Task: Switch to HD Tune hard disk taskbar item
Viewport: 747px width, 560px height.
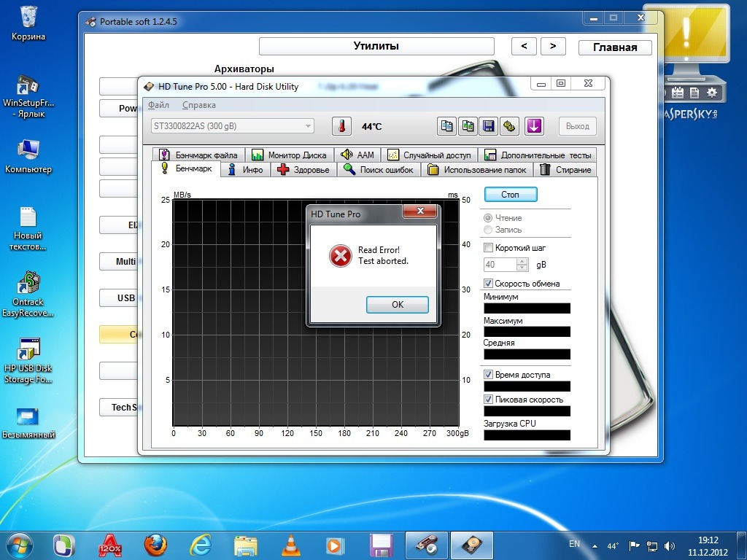Action: [x=471, y=545]
